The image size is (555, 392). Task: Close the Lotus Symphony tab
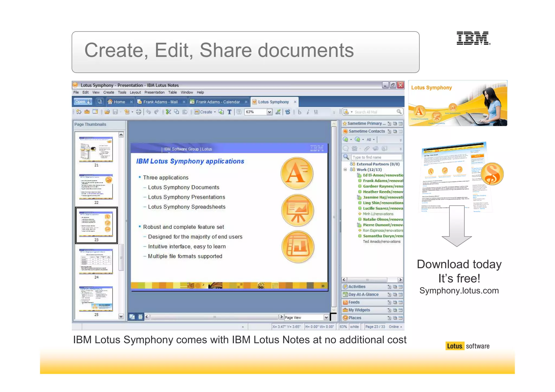tap(295, 102)
